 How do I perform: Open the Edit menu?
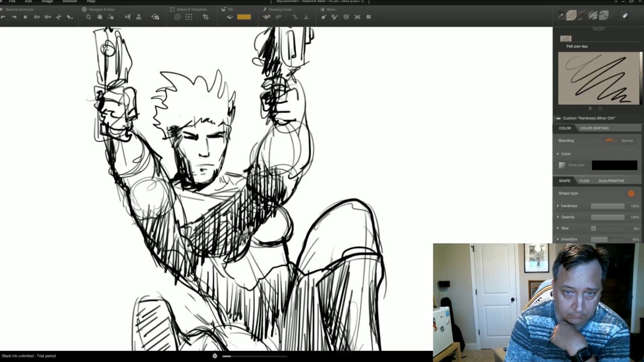(x=29, y=2)
